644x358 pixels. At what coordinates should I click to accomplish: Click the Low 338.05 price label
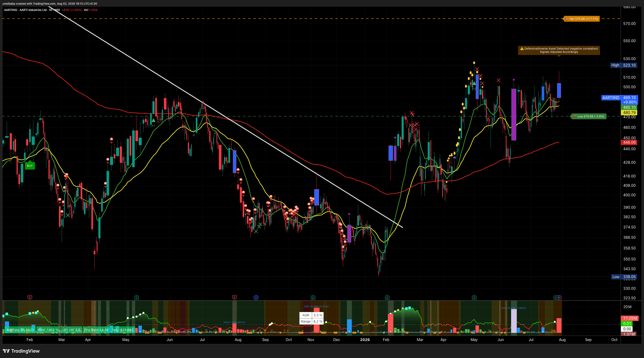click(624, 277)
